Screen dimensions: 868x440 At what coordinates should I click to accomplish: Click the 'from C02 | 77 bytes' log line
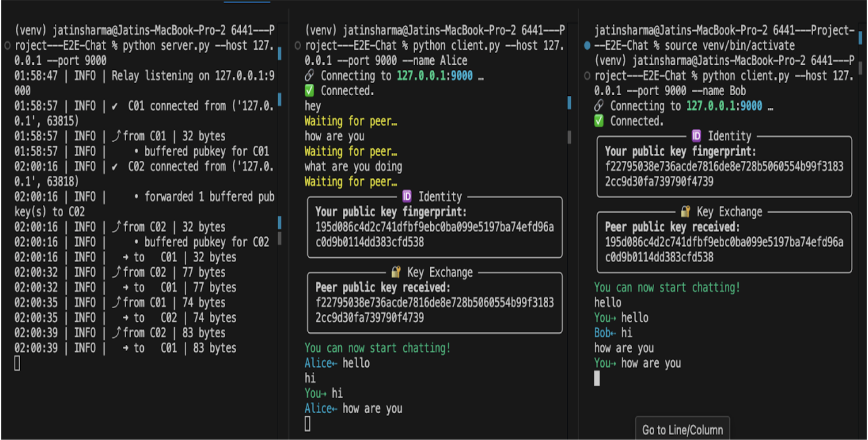coord(120,272)
